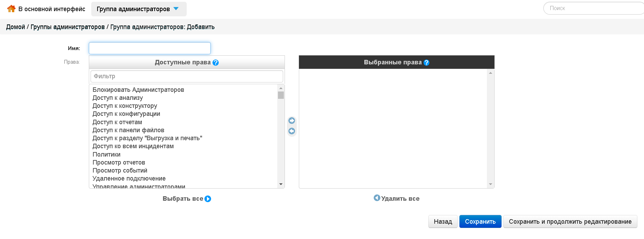Viewport: 644px width, 239px height.
Task: Select Доступ к конструктору in list
Action: 125,106
